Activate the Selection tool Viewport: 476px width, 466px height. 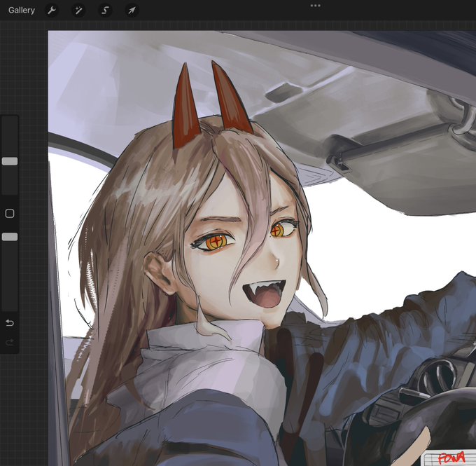pyautogui.click(x=105, y=11)
